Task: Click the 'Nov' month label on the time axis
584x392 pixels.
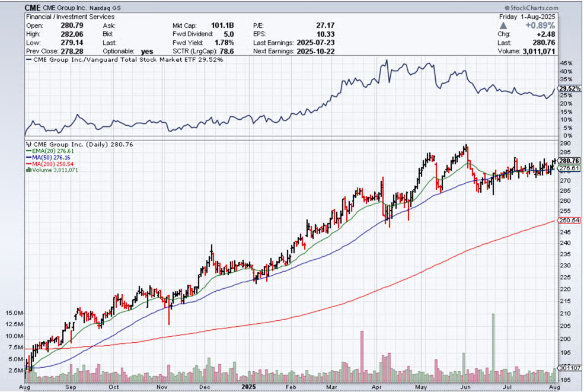Action: (162, 387)
